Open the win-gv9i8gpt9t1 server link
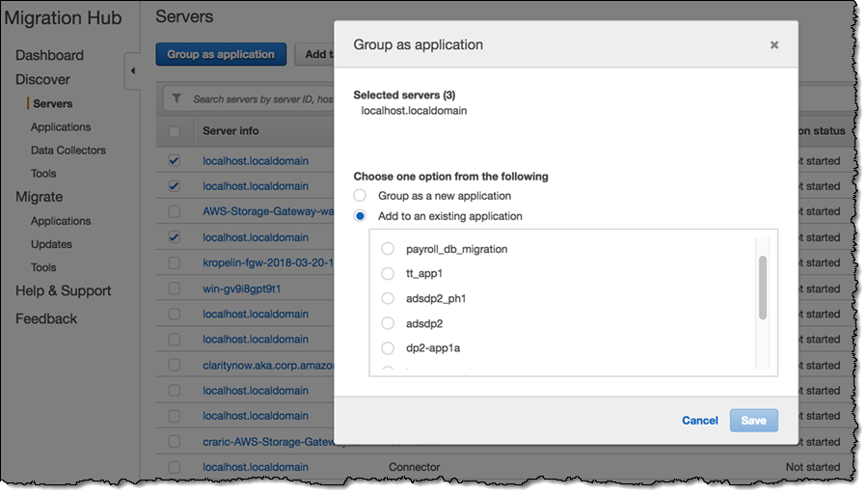 [x=241, y=289]
